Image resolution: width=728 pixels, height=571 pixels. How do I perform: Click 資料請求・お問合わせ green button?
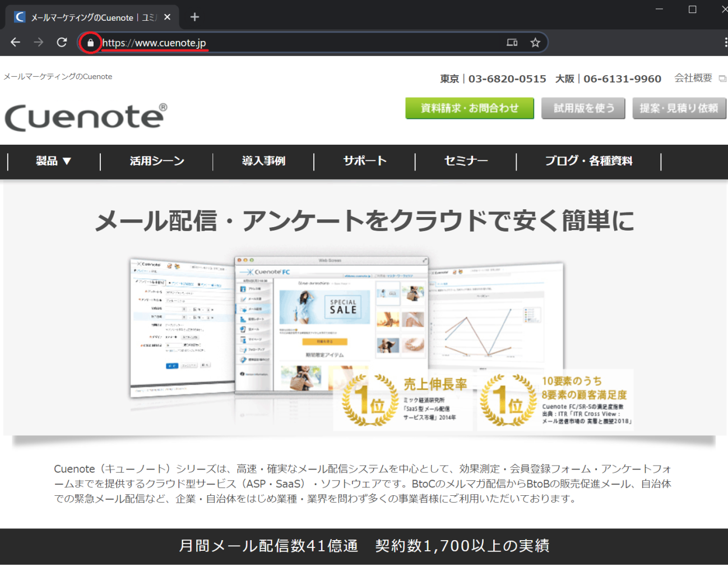[470, 108]
